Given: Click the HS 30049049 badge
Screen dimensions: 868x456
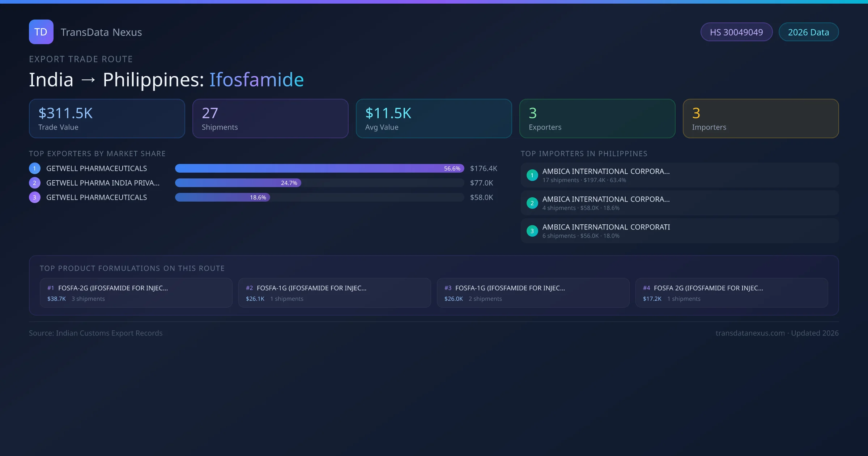Looking at the screenshot, I should click(736, 32).
